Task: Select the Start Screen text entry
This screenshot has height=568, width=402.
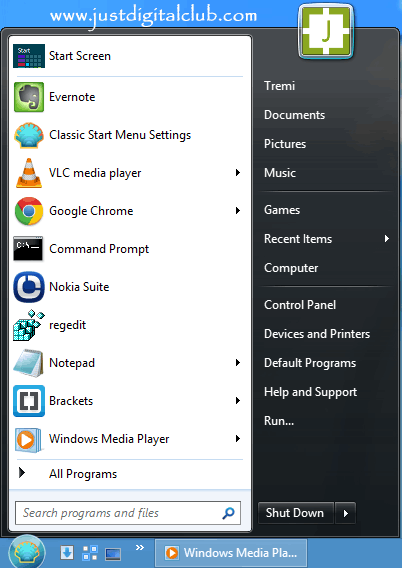Action: click(80, 56)
